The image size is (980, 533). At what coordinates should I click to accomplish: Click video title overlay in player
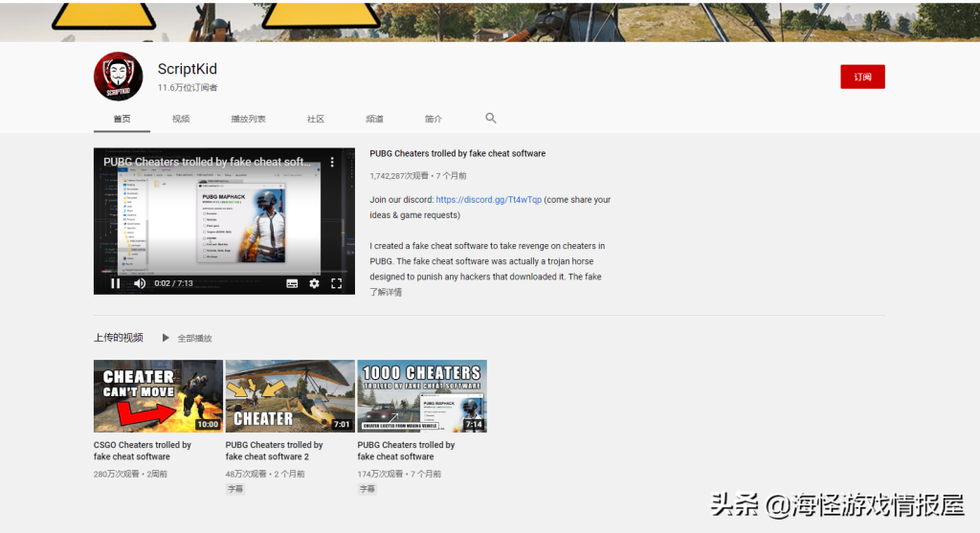coord(207,162)
